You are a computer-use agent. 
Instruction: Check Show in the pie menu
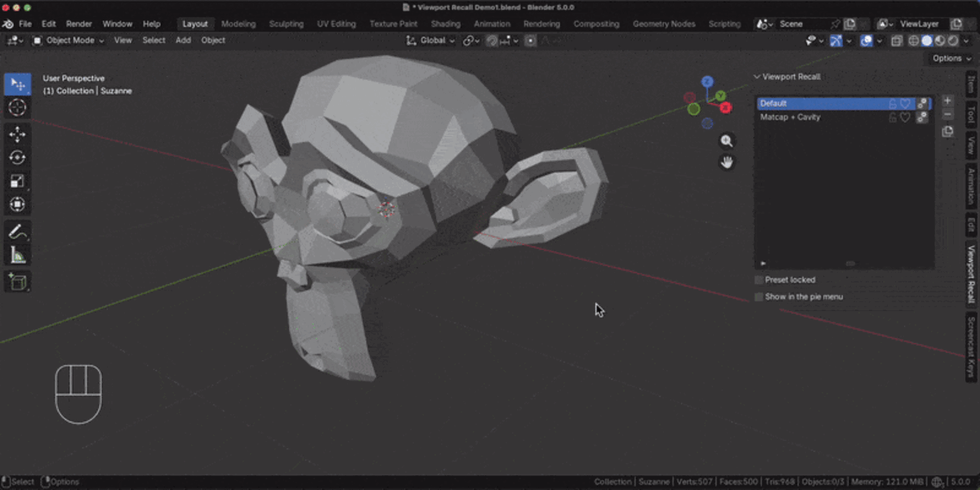click(759, 297)
